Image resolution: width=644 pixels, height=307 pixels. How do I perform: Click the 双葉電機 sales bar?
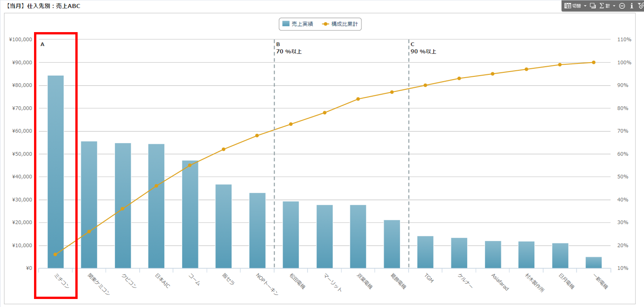pyautogui.click(x=358, y=237)
